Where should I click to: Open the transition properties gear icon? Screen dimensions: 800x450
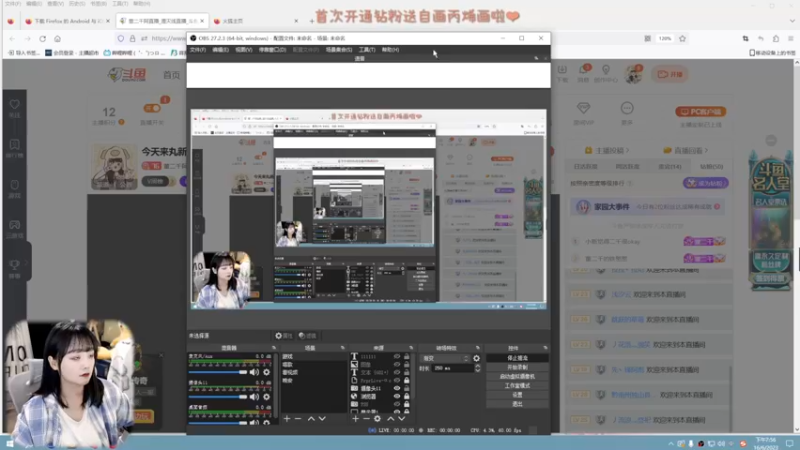click(x=476, y=358)
